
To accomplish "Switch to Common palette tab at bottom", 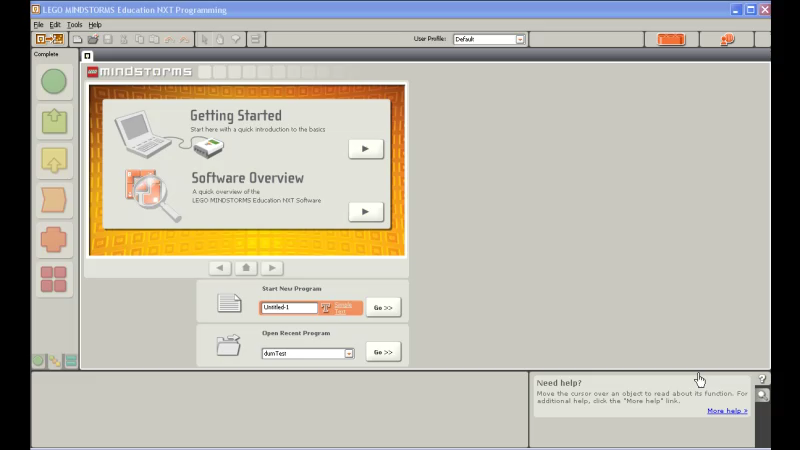I will coord(38,361).
